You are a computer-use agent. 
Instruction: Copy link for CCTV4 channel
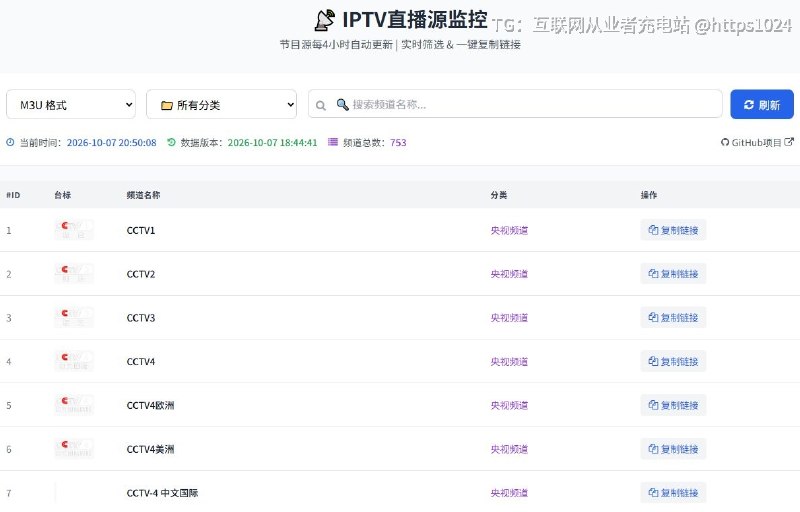coord(673,362)
